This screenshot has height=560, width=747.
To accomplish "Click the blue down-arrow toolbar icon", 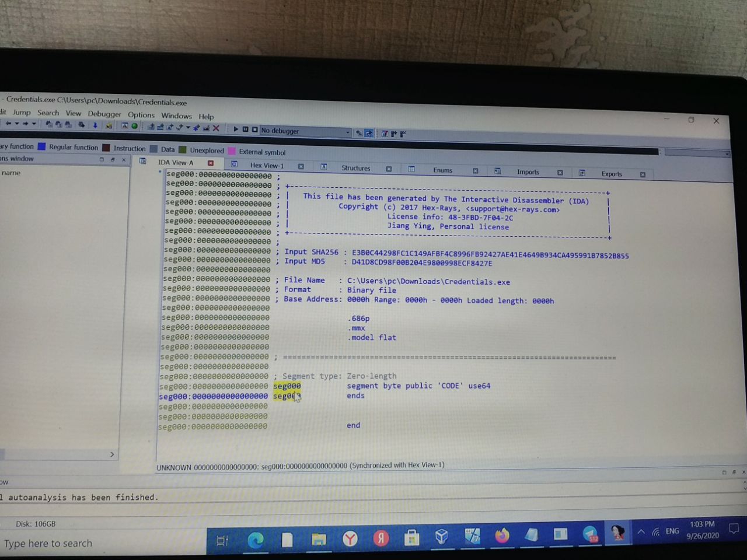I will 95,125.
